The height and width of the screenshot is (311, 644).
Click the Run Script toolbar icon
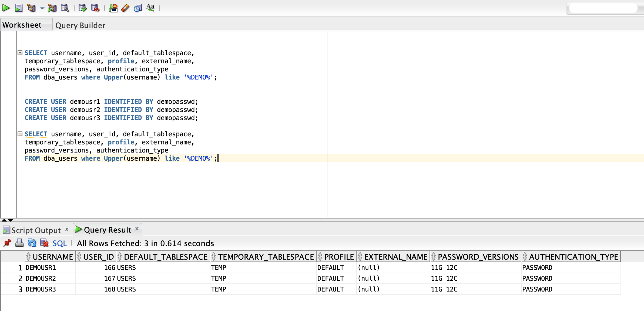[19, 8]
